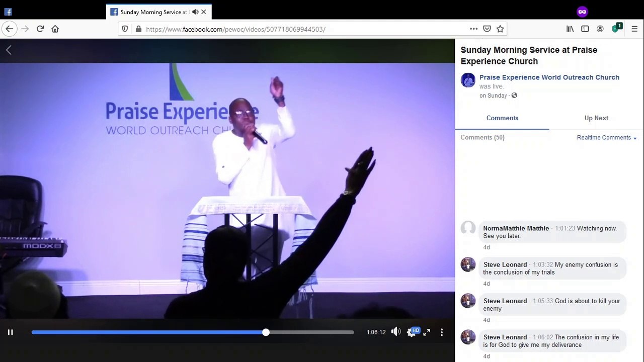The image size is (644, 362).
Task: Click the public globe privacy icon
Action: pos(514,96)
